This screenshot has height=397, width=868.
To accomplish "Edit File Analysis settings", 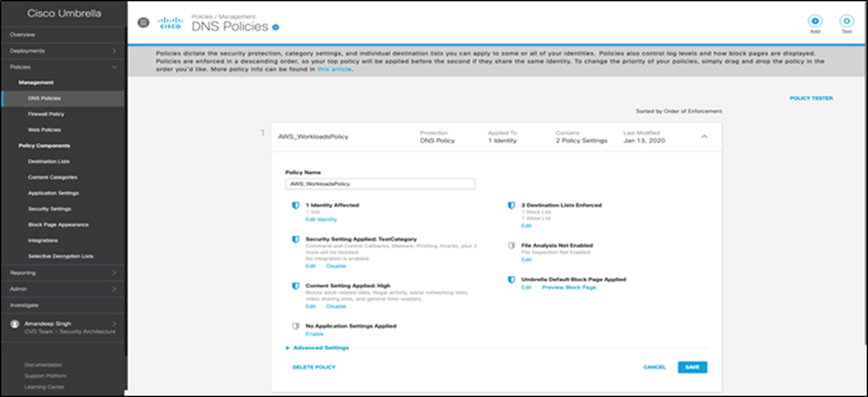I will click(526, 260).
